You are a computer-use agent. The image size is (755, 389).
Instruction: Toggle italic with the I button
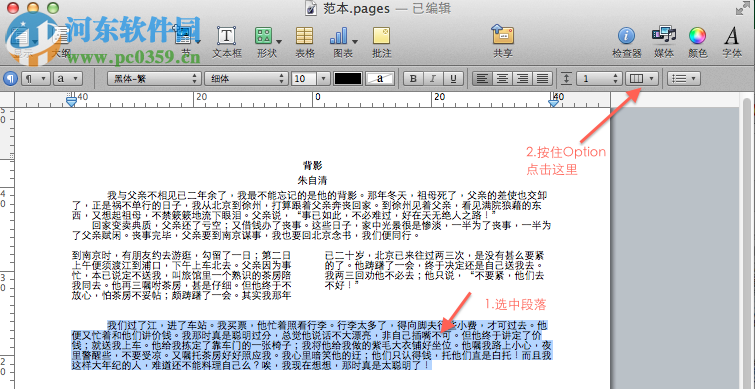coord(433,78)
